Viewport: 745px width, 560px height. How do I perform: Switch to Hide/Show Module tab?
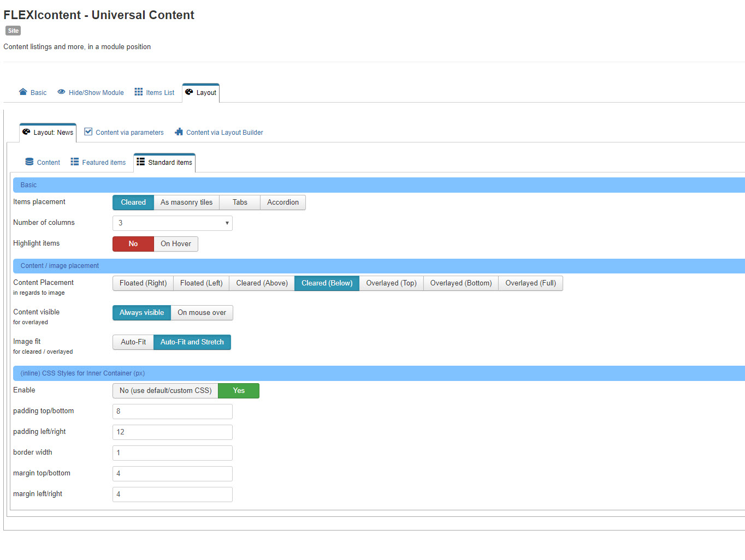click(91, 92)
